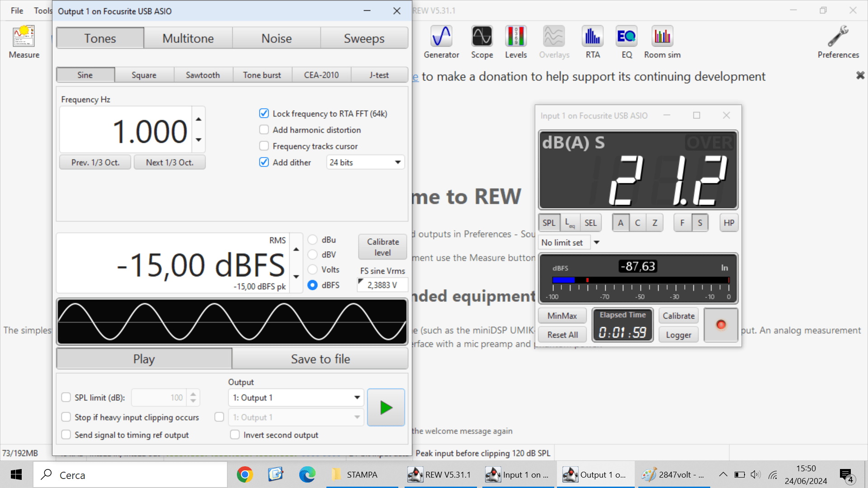
Task: Enable SPL limit (dB) checkbox
Action: 66,398
